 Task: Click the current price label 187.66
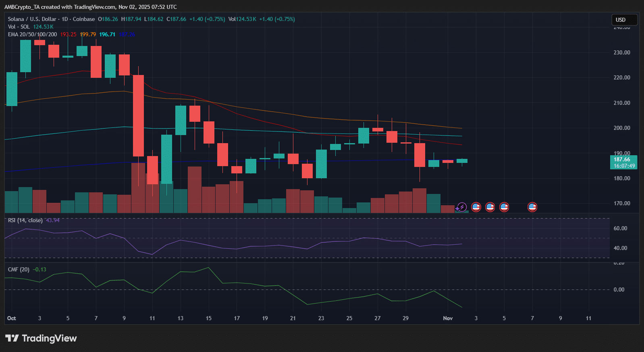[623, 160]
